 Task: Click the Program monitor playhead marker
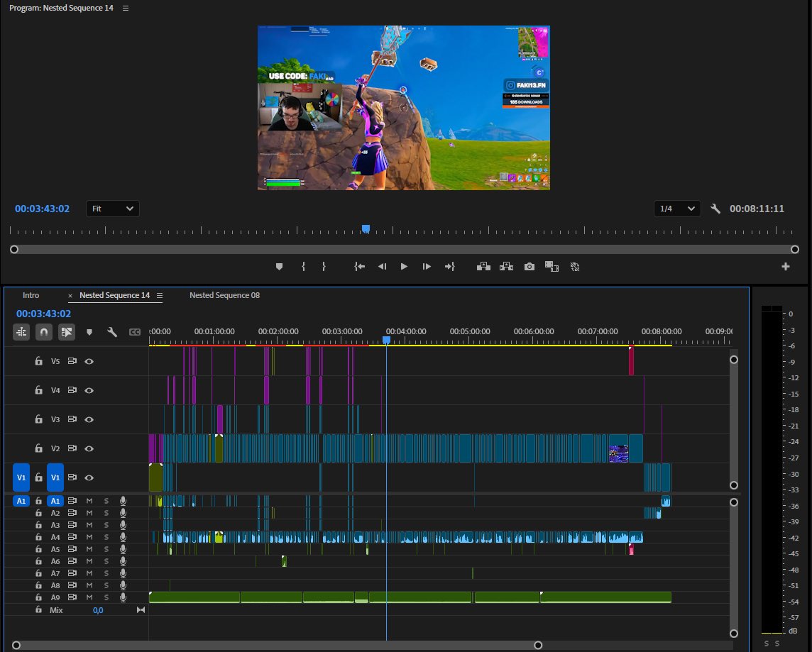pos(366,228)
